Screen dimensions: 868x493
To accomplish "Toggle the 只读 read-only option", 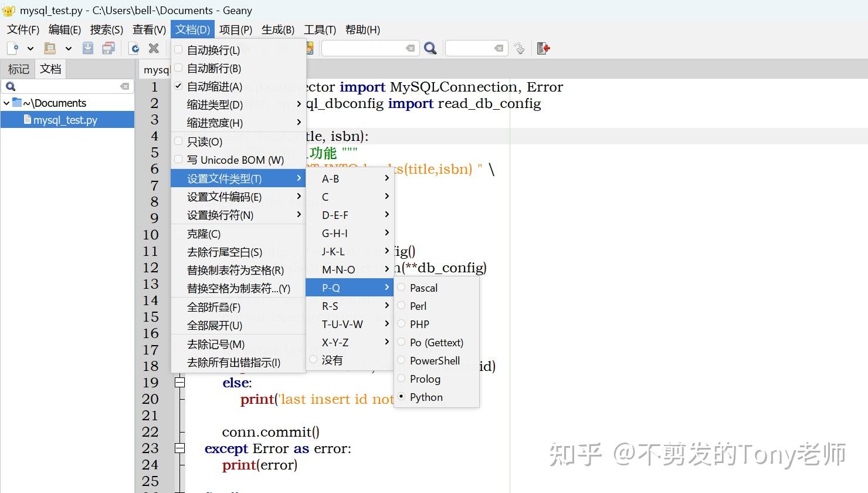I will [x=238, y=141].
